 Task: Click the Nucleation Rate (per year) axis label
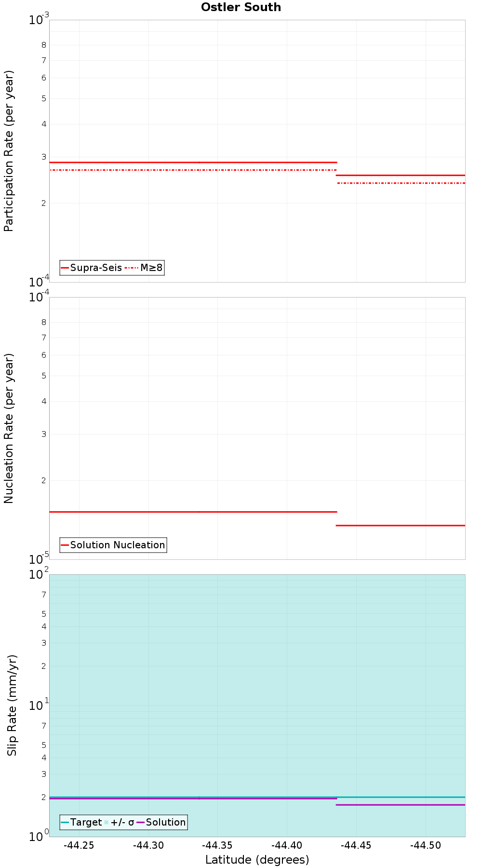pos(9,428)
